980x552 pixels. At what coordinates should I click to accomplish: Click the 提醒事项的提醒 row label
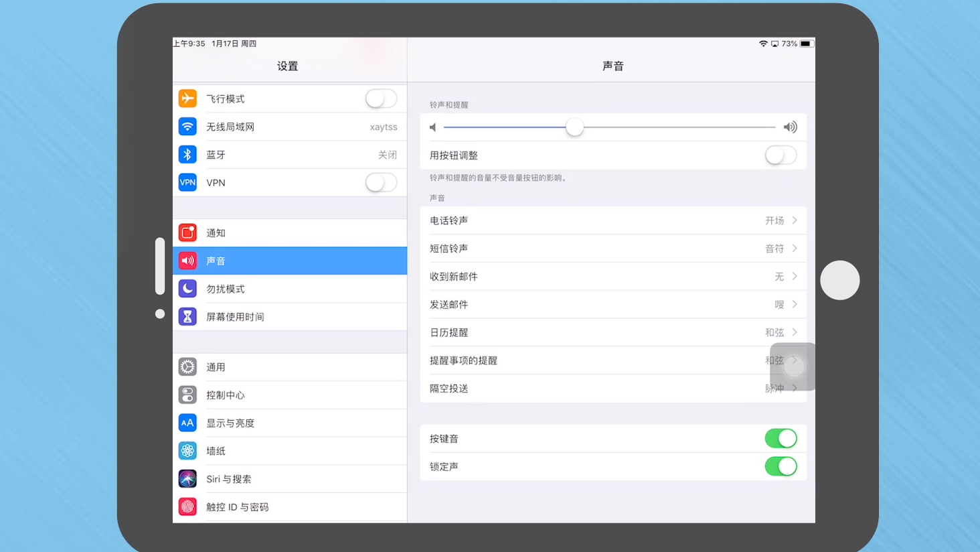coord(463,360)
